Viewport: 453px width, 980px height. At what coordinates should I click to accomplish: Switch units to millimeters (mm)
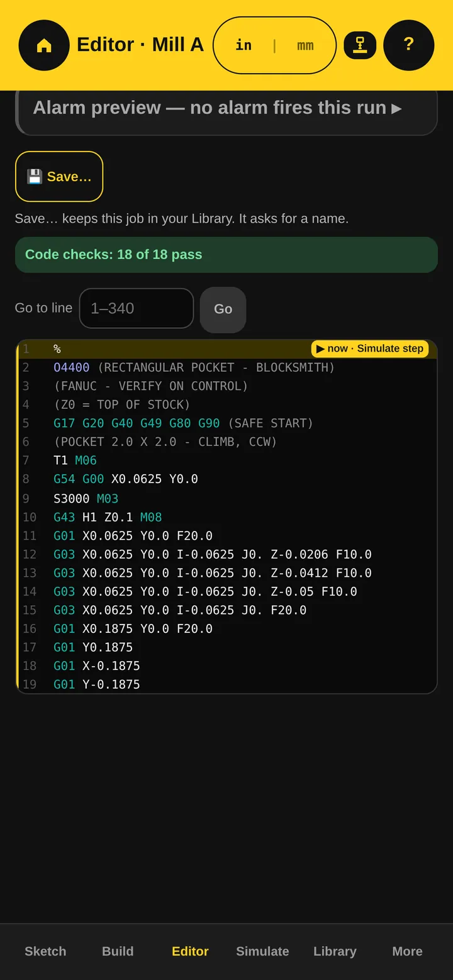(305, 45)
